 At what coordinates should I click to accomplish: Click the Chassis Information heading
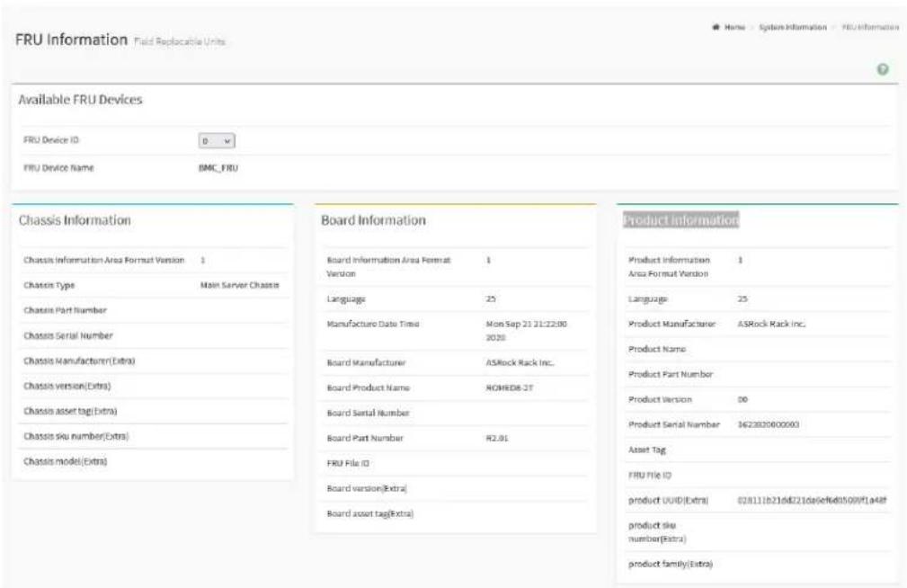(75, 220)
